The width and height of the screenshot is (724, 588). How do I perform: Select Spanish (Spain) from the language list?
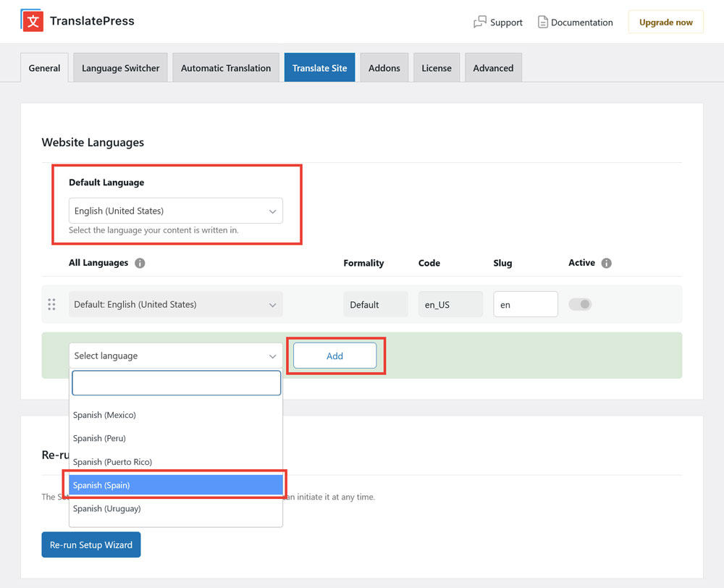pos(175,484)
